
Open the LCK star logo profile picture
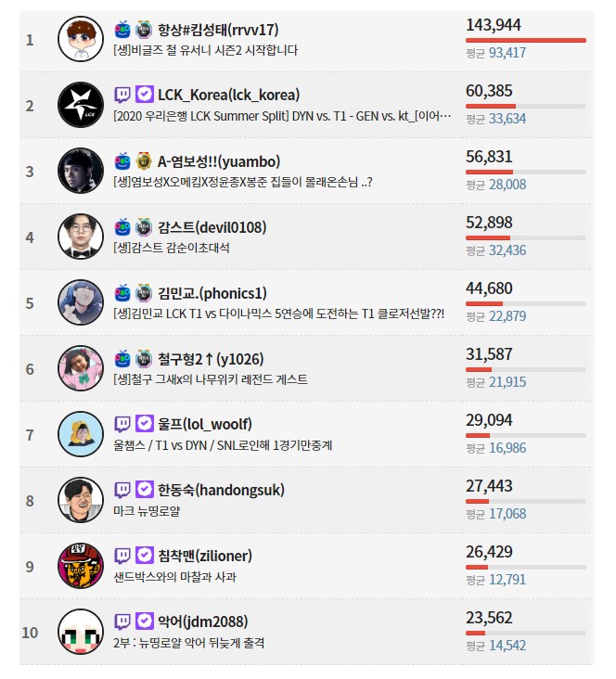point(81,105)
